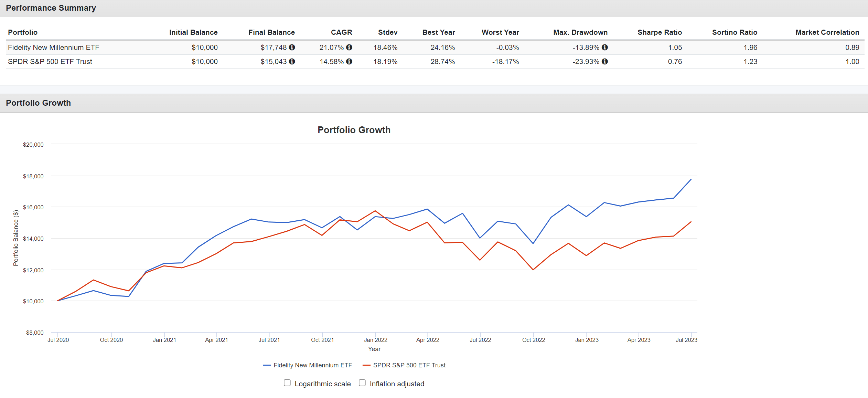This screenshot has width=868, height=398.
Task: Click the Jul 2020 x-axis label
Action: (58, 340)
